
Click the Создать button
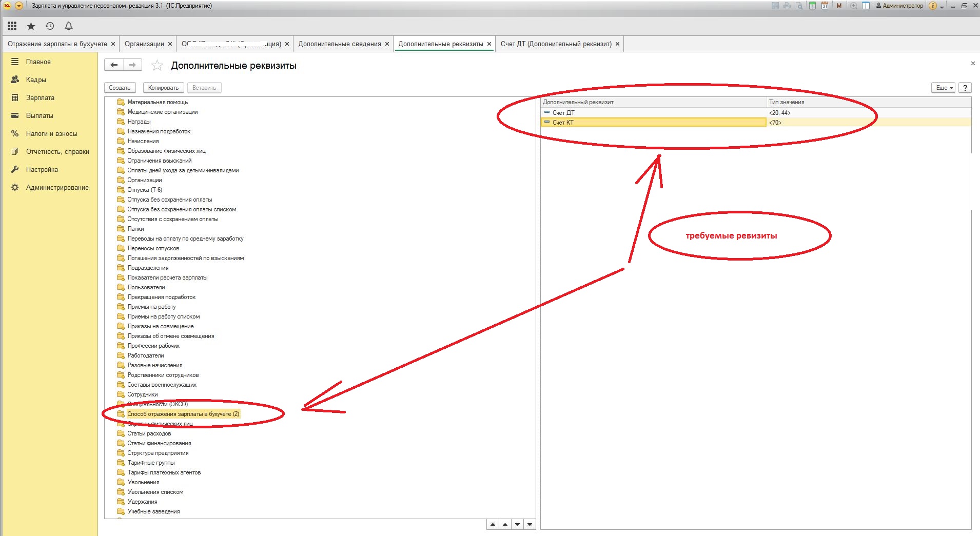pyautogui.click(x=120, y=88)
